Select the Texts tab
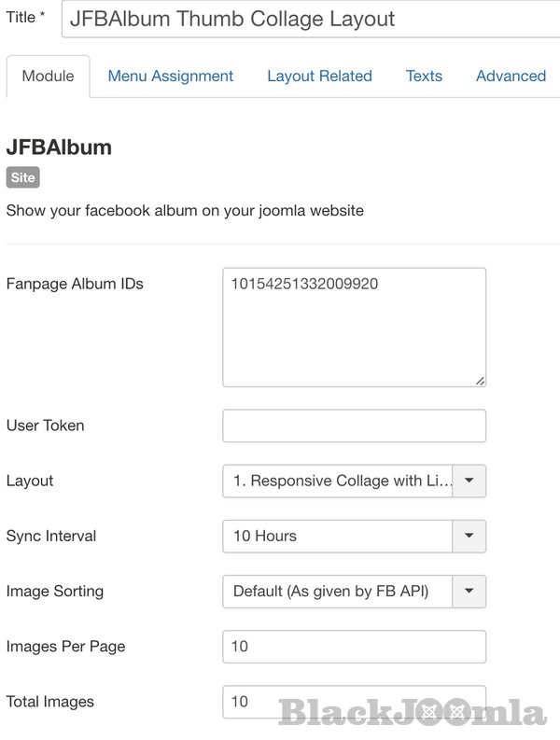The image size is (560, 740). pyautogui.click(x=424, y=77)
